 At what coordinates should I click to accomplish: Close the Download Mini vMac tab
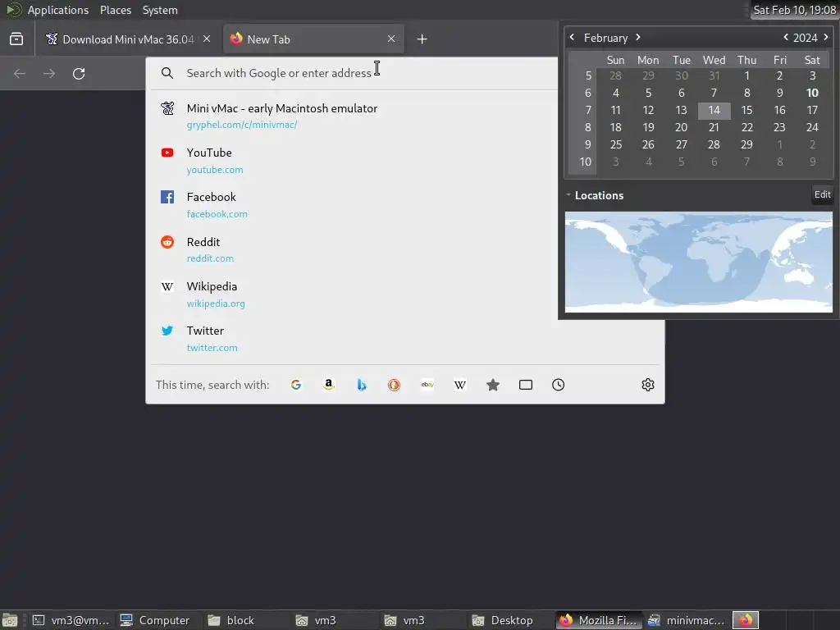click(x=207, y=39)
